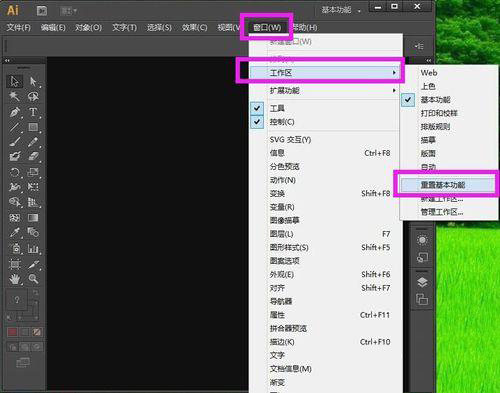Screen dimensions: 500x393
Task: Open the Graphic Styles panel icon
Action: (422, 257)
